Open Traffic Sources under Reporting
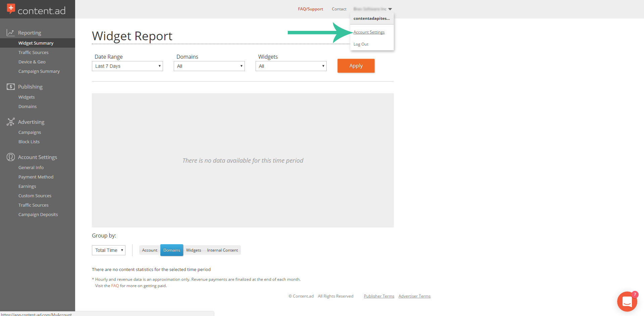This screenshot has height=316, width=644. (x=33, y=52)
